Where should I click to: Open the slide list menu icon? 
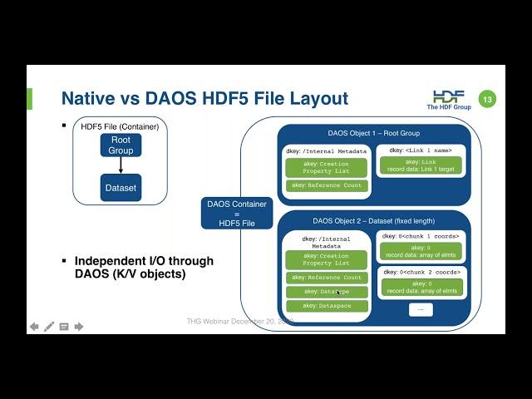click(64, 327)
